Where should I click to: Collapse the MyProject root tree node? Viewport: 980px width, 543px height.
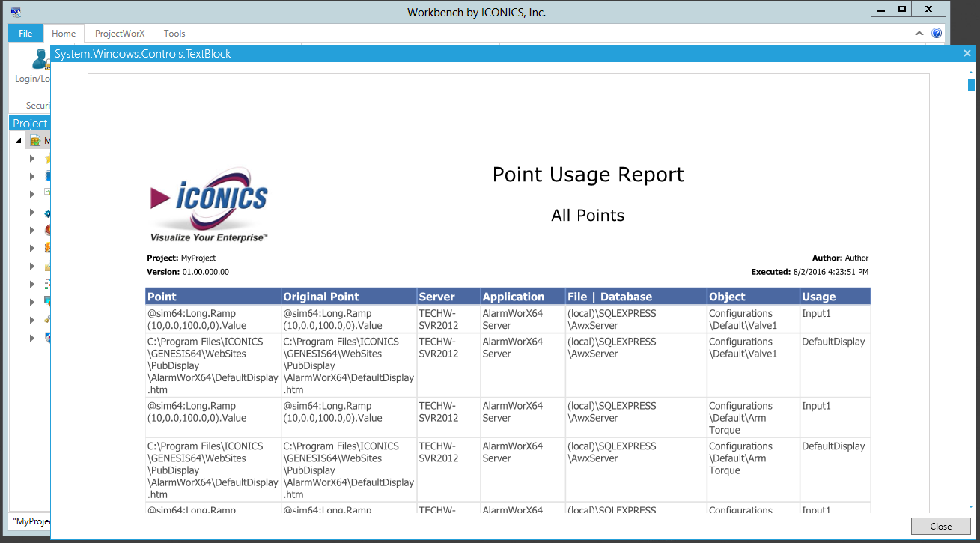19,141
